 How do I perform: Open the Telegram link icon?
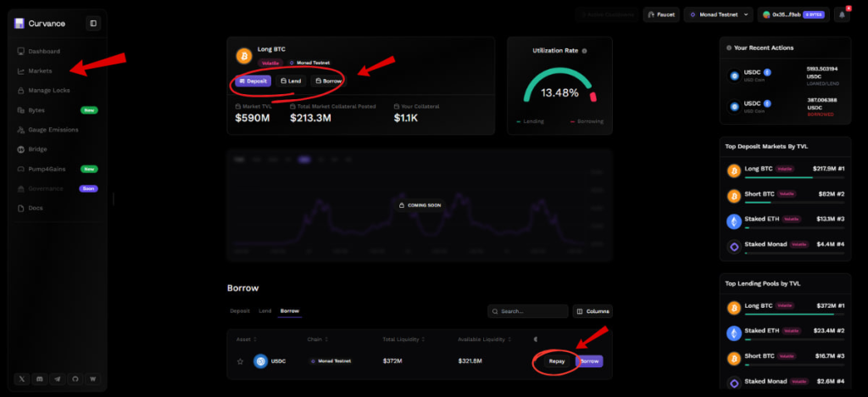tap(57, 378)
